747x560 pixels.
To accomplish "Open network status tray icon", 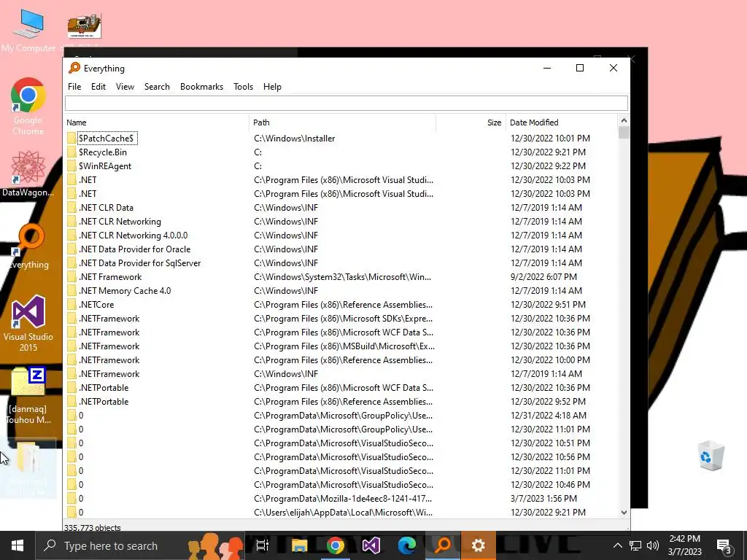I will pyautogui.click(x=635, y=545).
